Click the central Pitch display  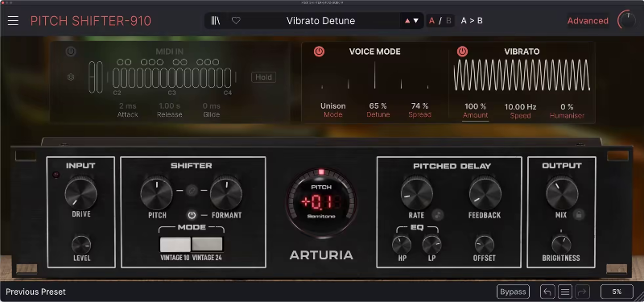tap(321, 202)
